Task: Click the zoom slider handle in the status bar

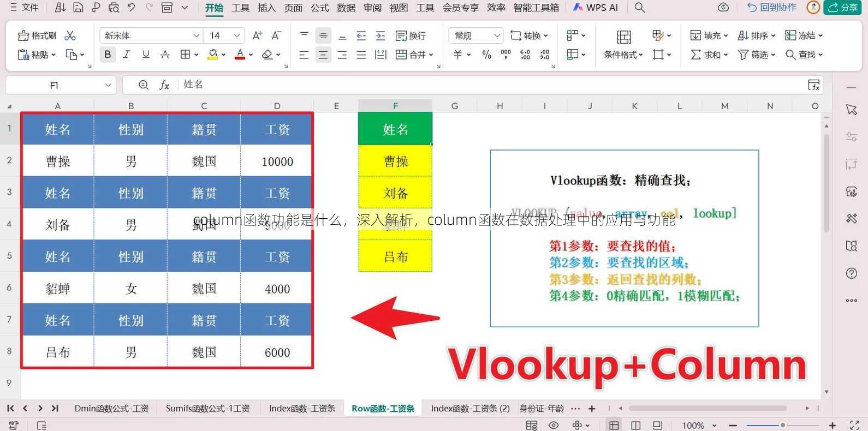Action: pos(782,425)
